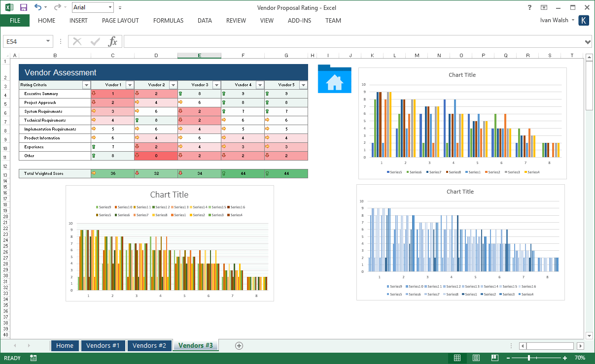This screenshot has width=595, height=364.
Task: Click the Ivan Walsh account name
Action: pyautogui.click(x=554, y=20)
